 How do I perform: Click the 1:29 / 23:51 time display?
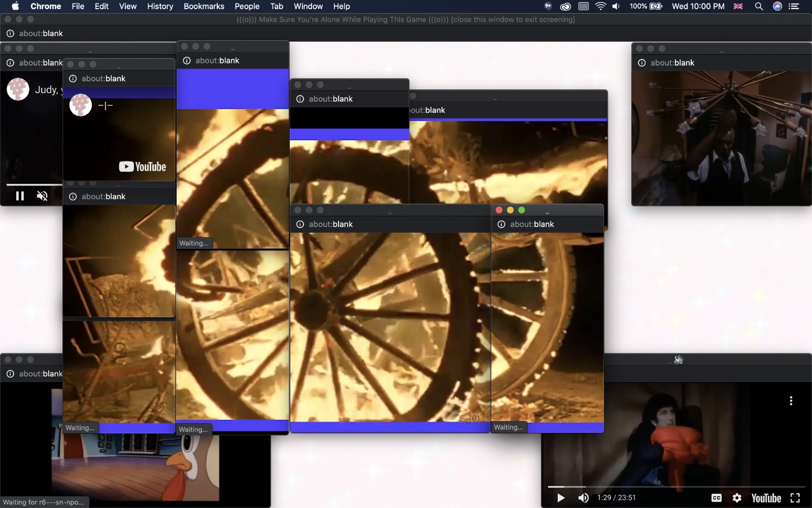tap(616, 498)
